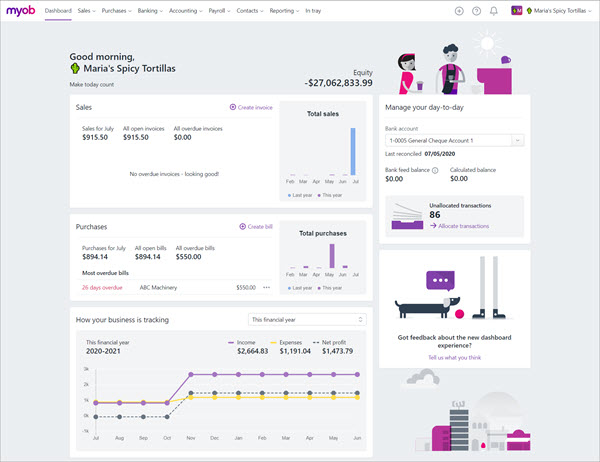Expand the This financial year selector
The image size is (600, 462).
[307, 320]
